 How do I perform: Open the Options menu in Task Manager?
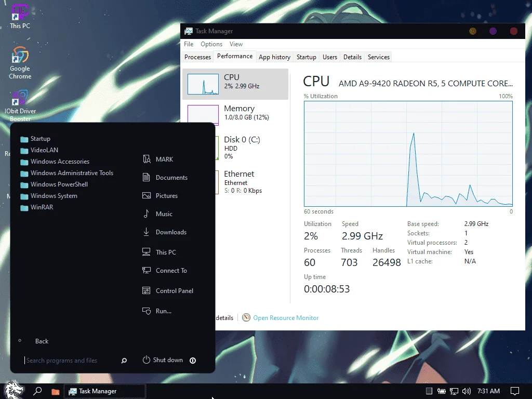click(x=211, y=44)
